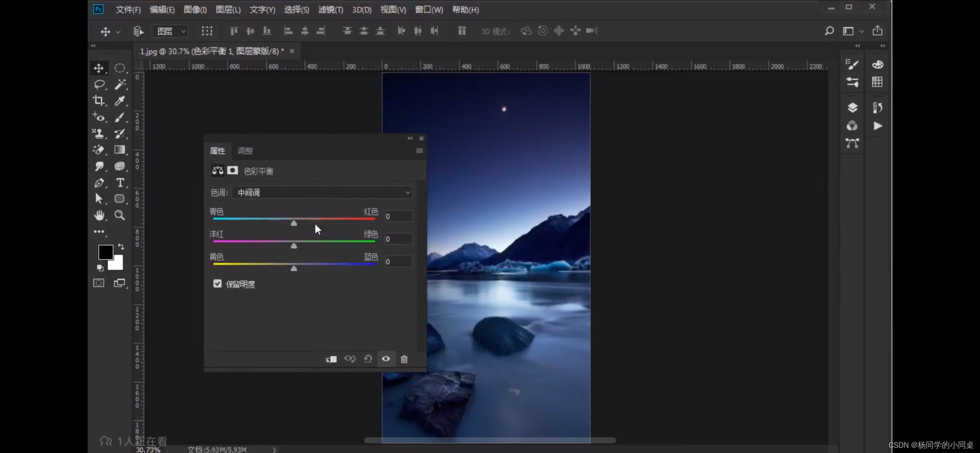This screenshot has height=453, width=980.
Task: Click the trash icon in Properties panel
Action: [x=404, y=359]
